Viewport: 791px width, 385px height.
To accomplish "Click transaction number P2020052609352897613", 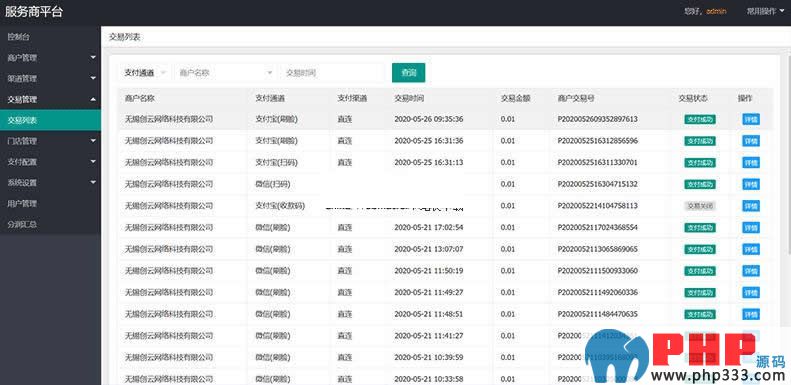I will (x=598, y=120).
